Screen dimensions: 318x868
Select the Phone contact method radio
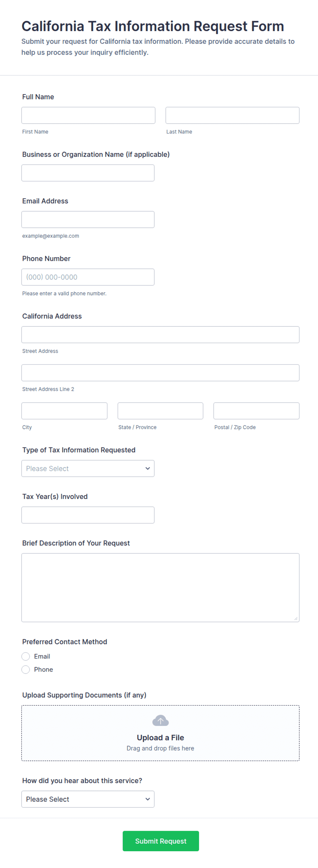tap(26, 670)
